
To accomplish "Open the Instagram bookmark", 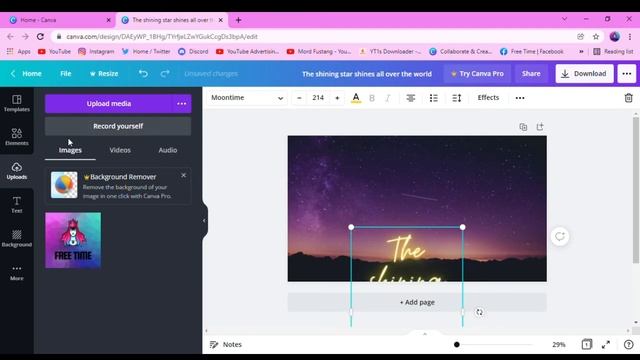I will click(96, 51).
